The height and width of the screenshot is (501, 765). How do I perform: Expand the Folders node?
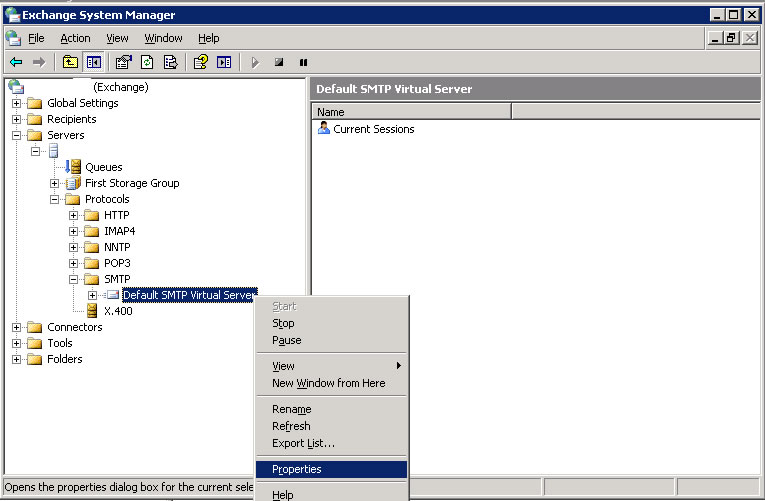pyautogui.click(x=17, y=360)
